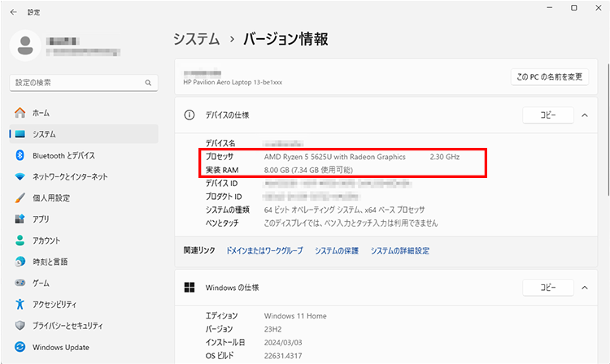Open アカウント settings category

[x=84, y=240]
